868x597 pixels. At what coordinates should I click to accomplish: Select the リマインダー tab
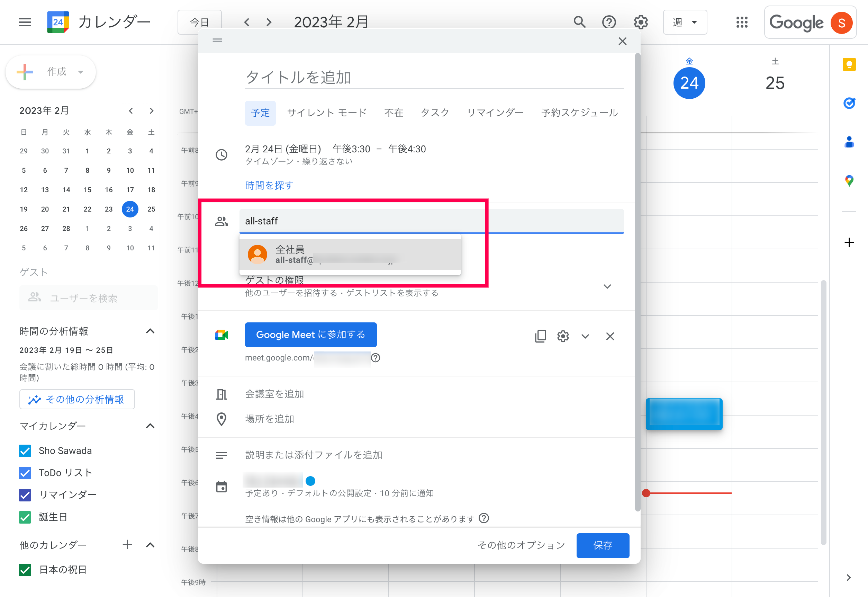495,113
